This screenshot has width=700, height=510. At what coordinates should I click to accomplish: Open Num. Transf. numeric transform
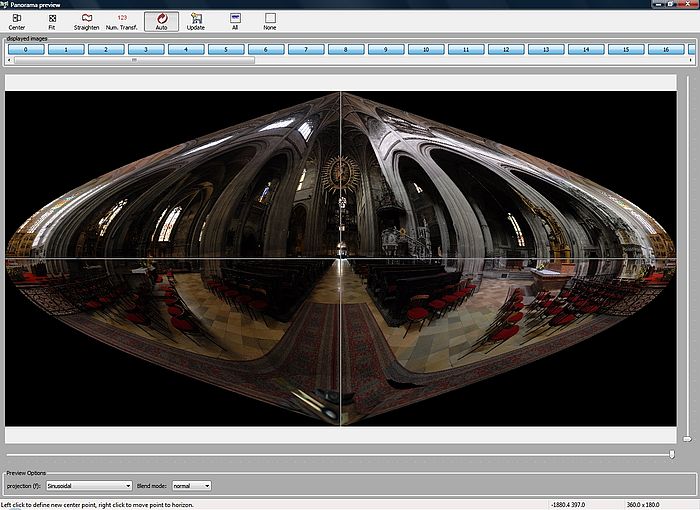122,21
